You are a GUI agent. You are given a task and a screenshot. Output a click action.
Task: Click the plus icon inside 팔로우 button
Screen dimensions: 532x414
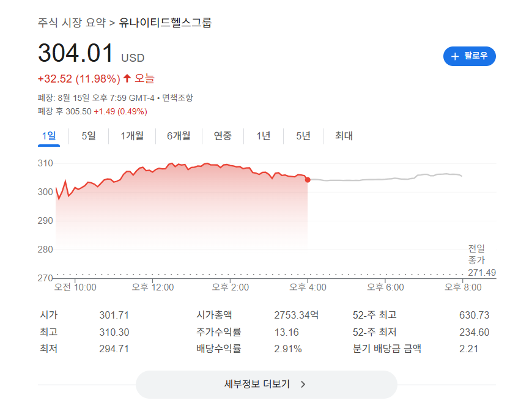455,56
